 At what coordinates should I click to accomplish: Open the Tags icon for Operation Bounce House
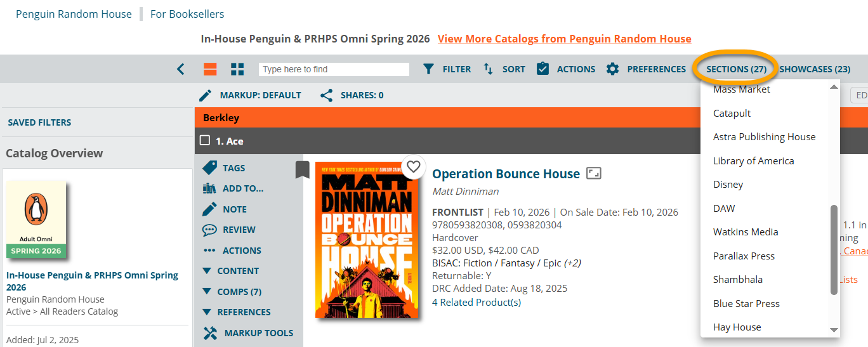209,167
